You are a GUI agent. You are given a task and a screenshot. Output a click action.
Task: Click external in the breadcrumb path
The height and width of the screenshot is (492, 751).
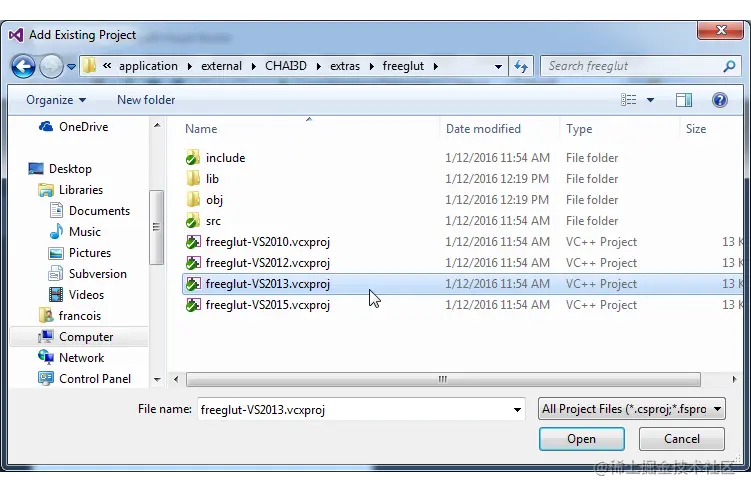(x=221, y=66)
